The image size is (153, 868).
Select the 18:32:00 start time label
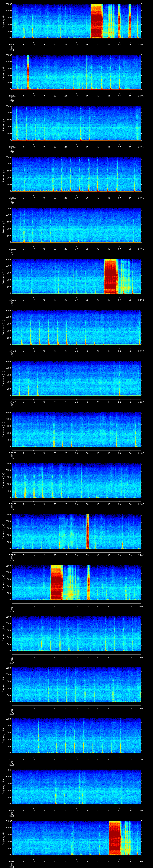(x=12, y=555)
